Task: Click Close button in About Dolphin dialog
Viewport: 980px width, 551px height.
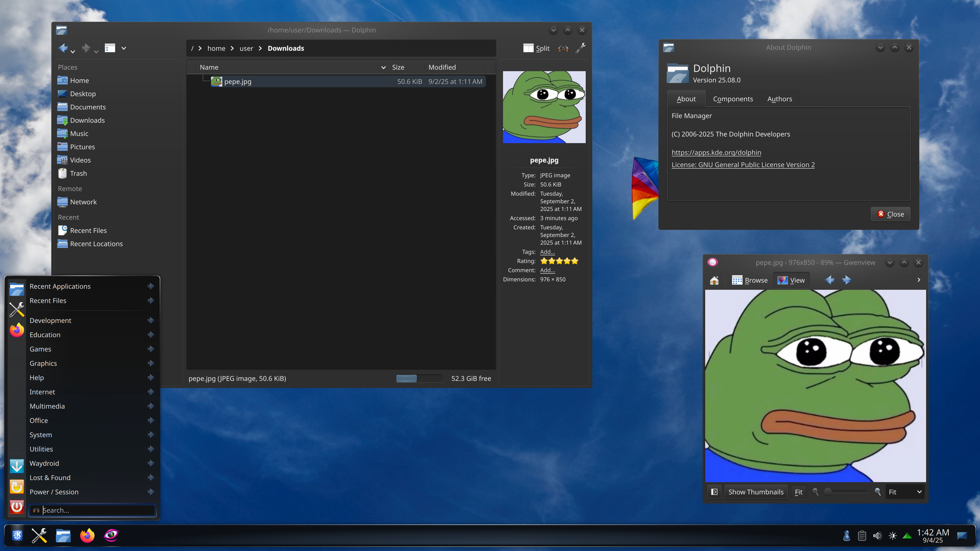Action: click(890, 214)
